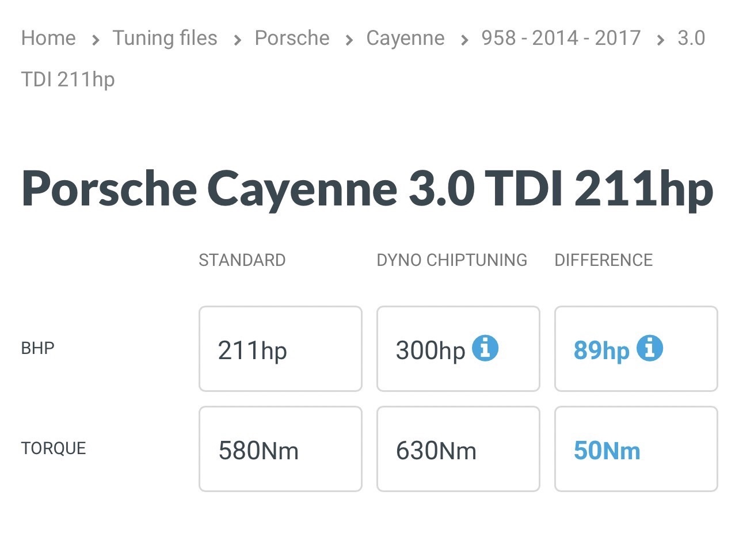Click the DIFFERENCE column header
Screen dimensions: 739x560
click(x=603, y=260)
